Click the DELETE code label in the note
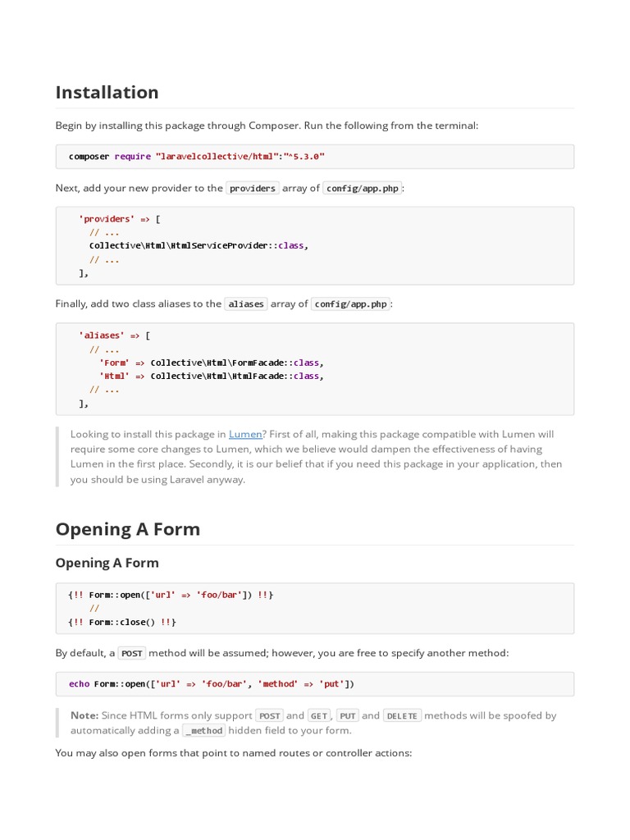Viewport: 630px width, 840px height. pyautogui.click(x=402, y=715)
